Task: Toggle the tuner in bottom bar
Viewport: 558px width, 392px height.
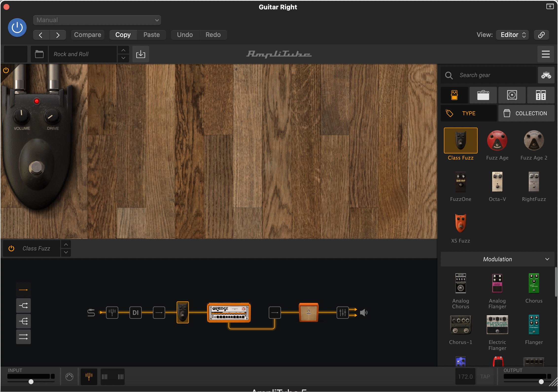Action: tap(89, 376)
